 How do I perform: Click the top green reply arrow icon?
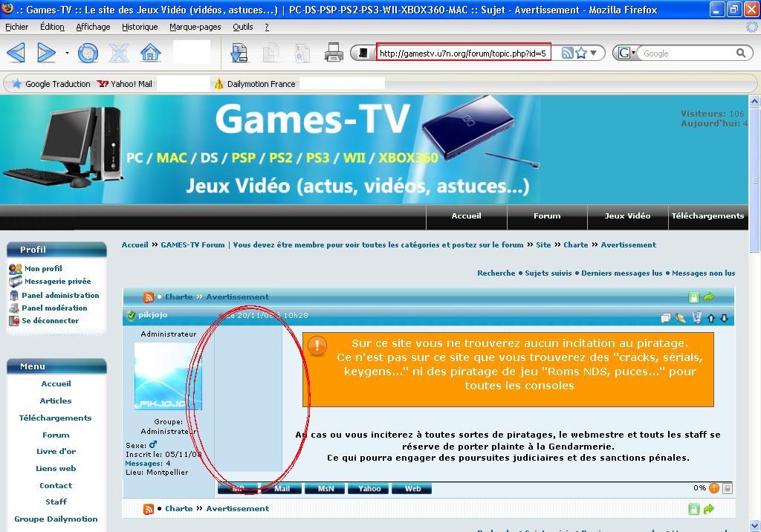[709, 297]
